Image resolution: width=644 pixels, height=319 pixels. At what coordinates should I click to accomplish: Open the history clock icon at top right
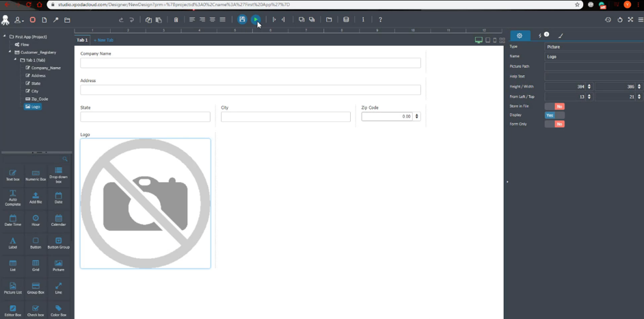coord(608,20)
